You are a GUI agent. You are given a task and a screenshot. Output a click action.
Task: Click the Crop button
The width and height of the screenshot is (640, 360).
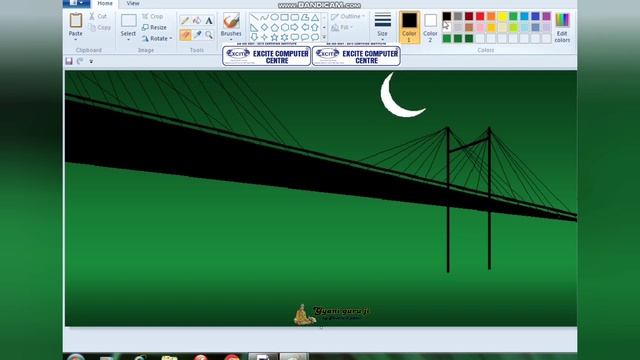[x=152, y=16]
